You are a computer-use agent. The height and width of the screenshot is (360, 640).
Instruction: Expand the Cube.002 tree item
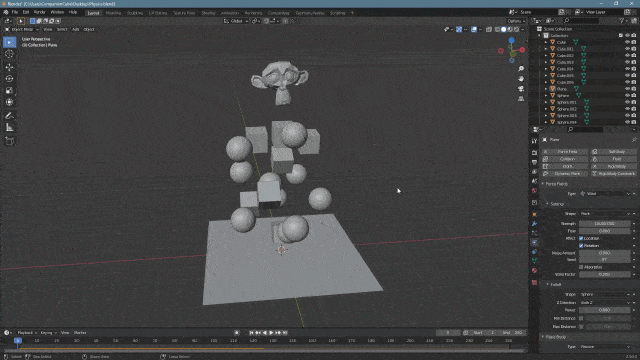click(x=546, y=56)
